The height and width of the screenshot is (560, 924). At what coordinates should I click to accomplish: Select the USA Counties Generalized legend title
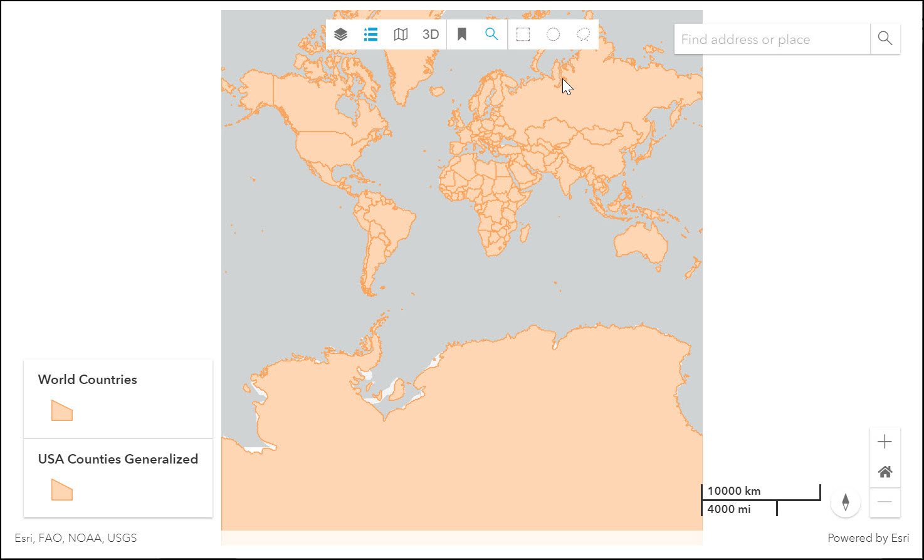pos(118,459)
